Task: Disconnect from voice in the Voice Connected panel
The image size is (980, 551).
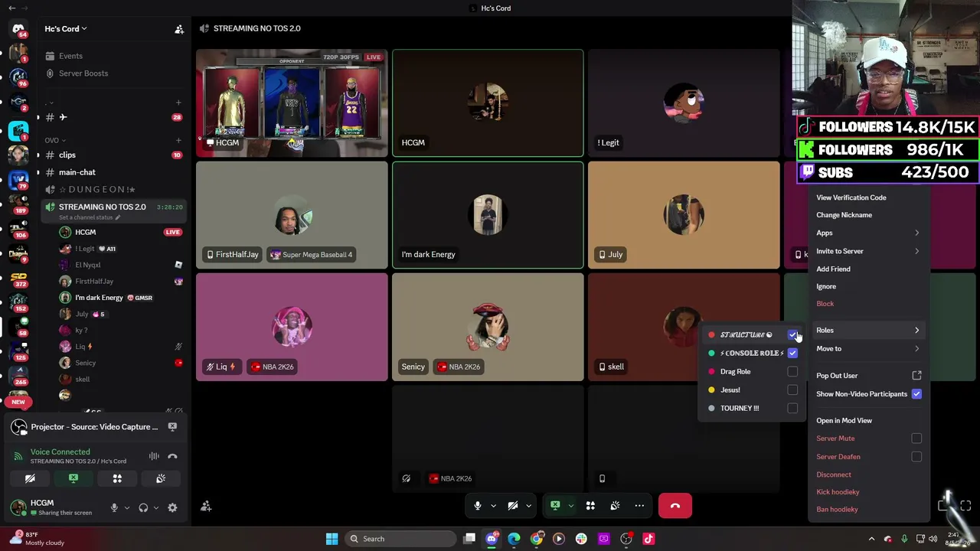Action: pyautogui.click(x=172, y=456)
